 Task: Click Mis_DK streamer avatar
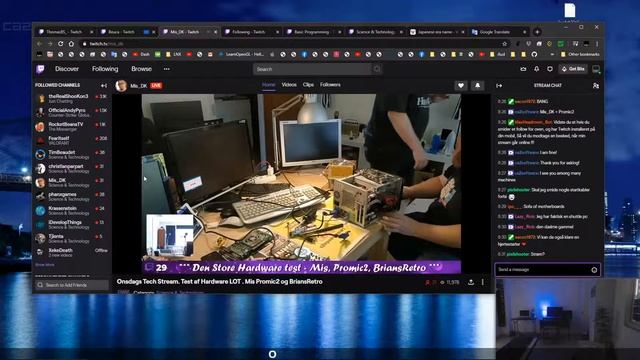point(121,86)
